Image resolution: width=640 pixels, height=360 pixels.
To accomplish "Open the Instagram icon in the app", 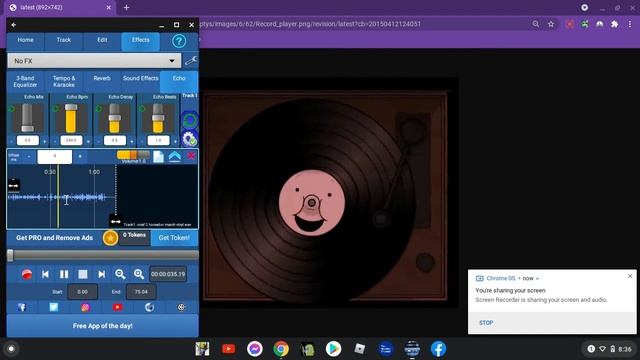I will click(x=86, y=307).
